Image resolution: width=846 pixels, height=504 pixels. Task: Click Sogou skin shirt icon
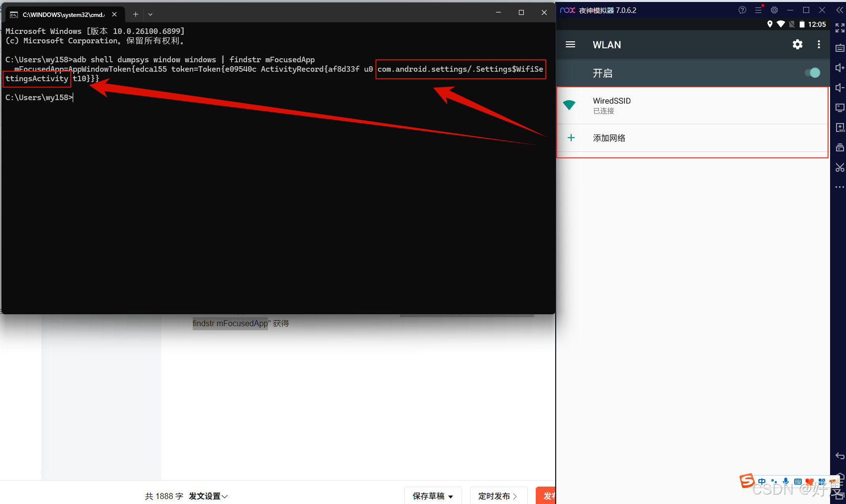810,482
